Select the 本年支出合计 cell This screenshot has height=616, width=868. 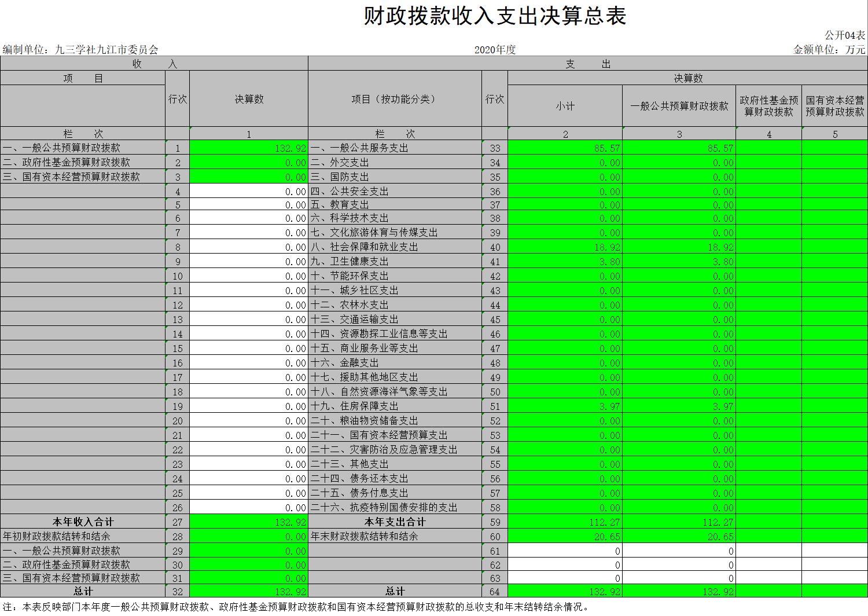coord(395,522)
